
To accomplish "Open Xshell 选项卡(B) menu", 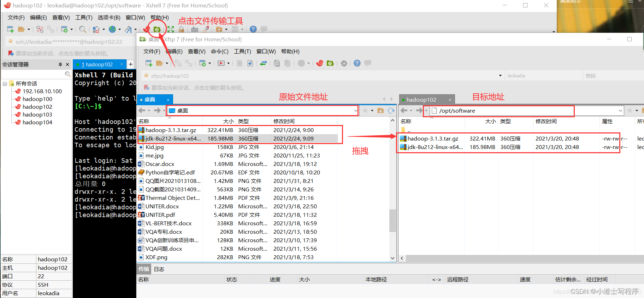I will [109, 17].
